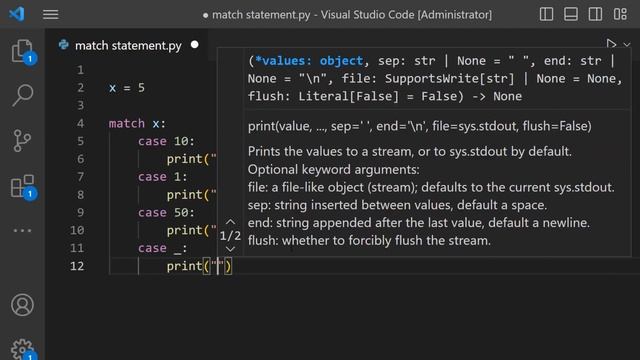Click 'case _:' in the editor

coord(162,248)
